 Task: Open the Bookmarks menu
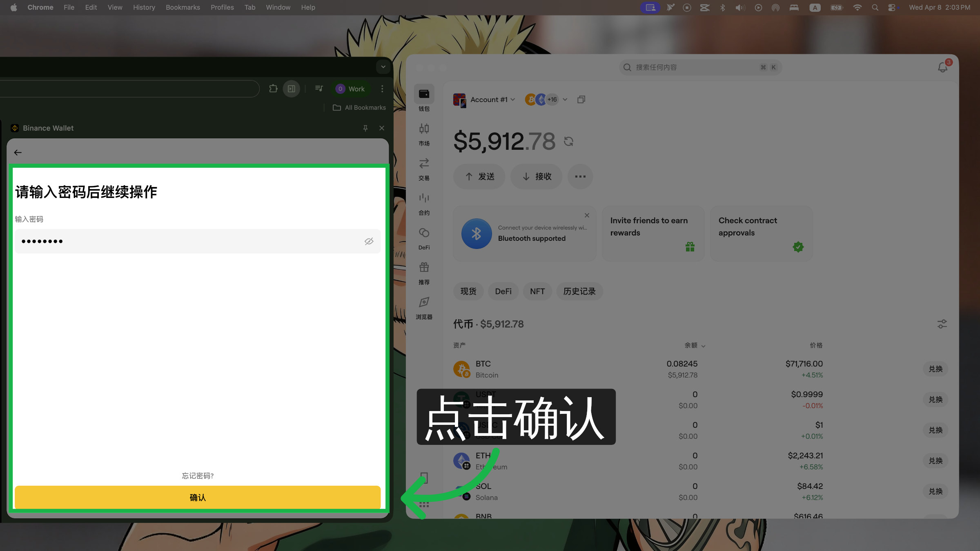183,7
